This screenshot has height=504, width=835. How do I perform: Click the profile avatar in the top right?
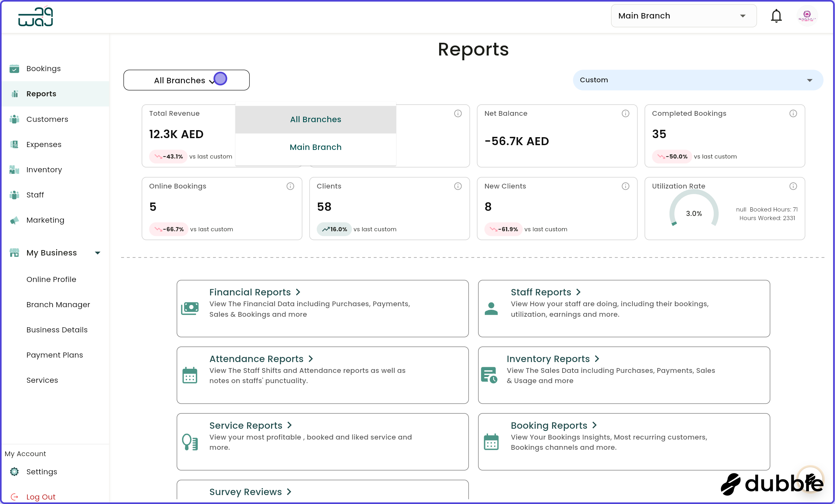pyautogui.click(x=808, y=16)
